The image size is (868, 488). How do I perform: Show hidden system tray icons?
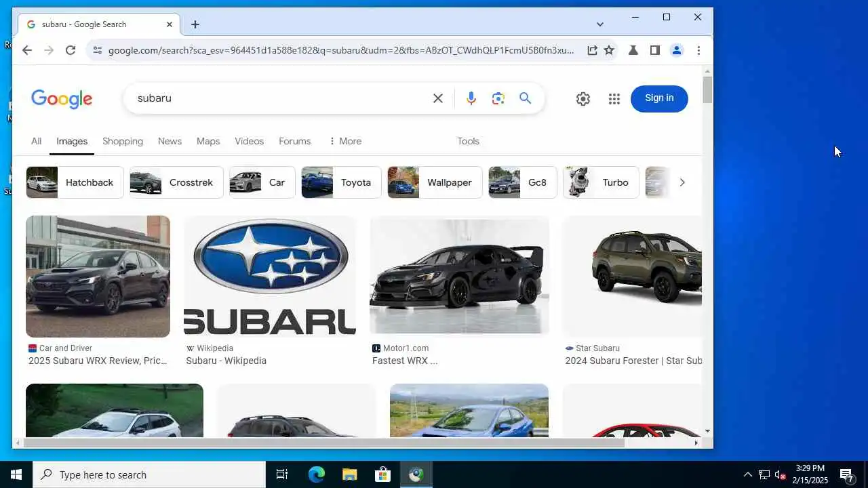(x=747, y=474)
